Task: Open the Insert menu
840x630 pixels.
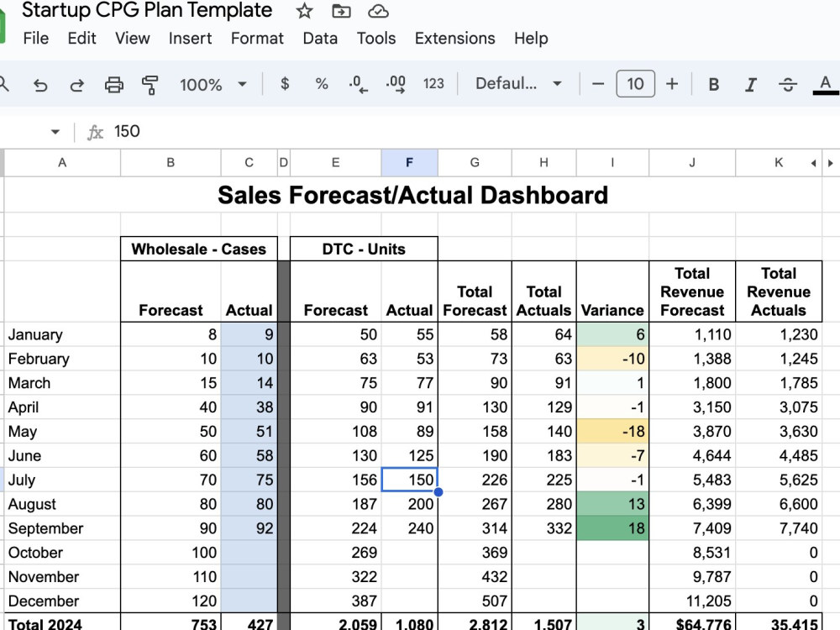Action: 190,39
